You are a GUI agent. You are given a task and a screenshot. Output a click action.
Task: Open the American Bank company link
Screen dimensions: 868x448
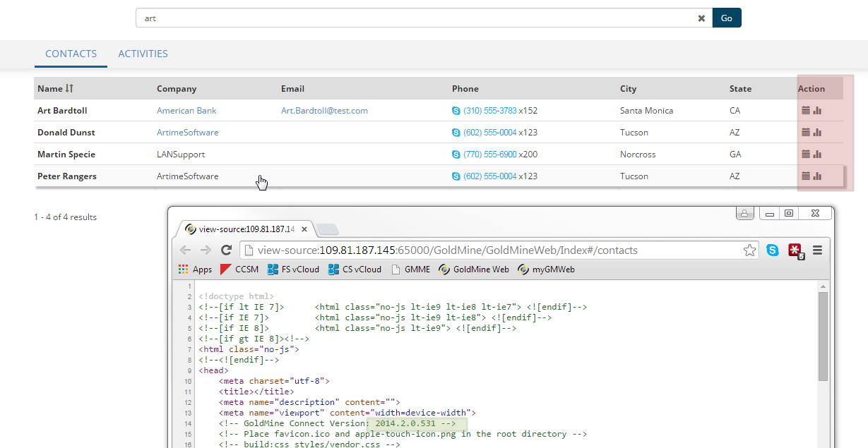(x=186, y=111)
